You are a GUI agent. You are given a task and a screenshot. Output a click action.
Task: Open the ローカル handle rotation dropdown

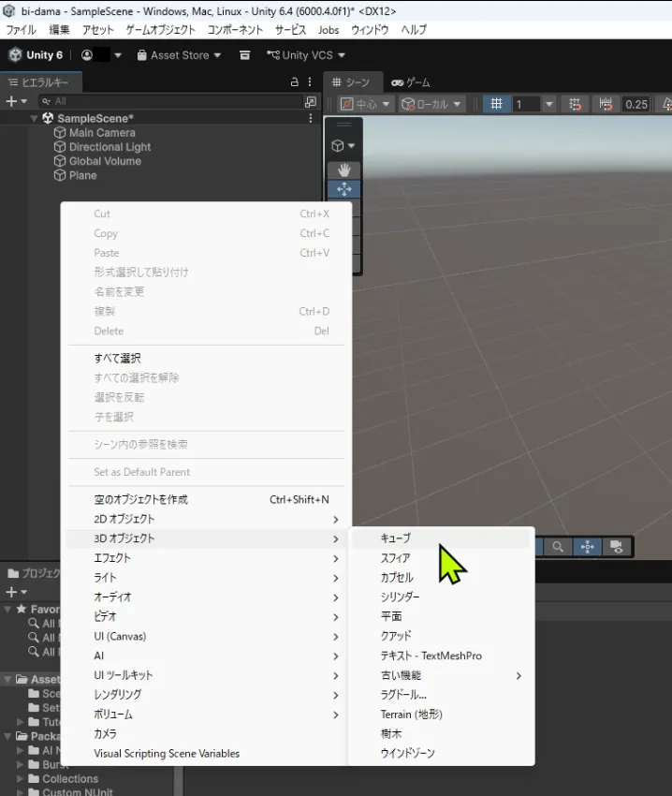431,104
